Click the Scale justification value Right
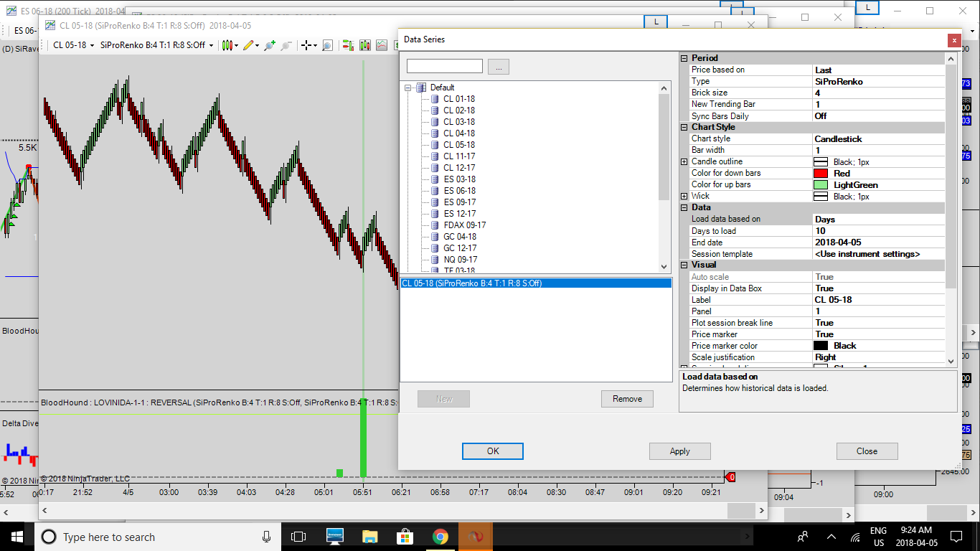This screenshot has height=551, width=980. tap(879, 357)
